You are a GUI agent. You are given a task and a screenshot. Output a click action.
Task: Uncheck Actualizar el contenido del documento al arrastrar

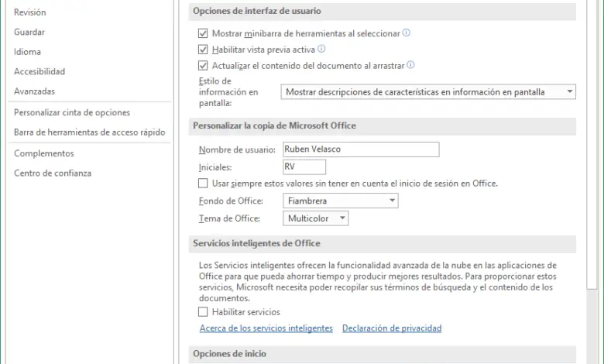click(x=204, y=66)
